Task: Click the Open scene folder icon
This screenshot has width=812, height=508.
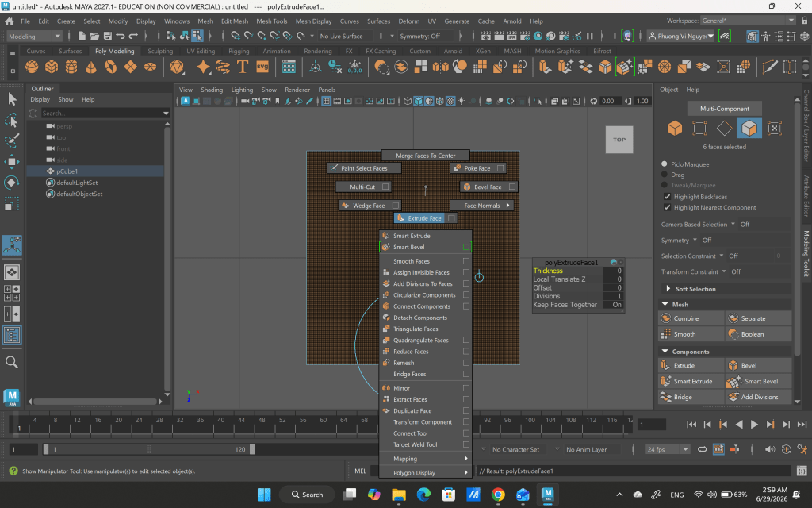Action: pos(95,36)
